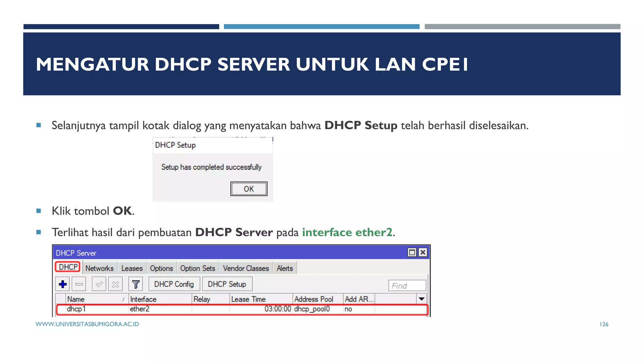The width and height of the screenshot is (644, 362).
Task: Switch to the Options tab
Action: 161,268
